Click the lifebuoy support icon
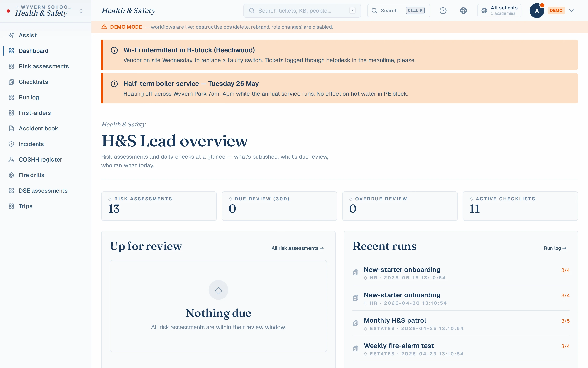 [463, 11]
